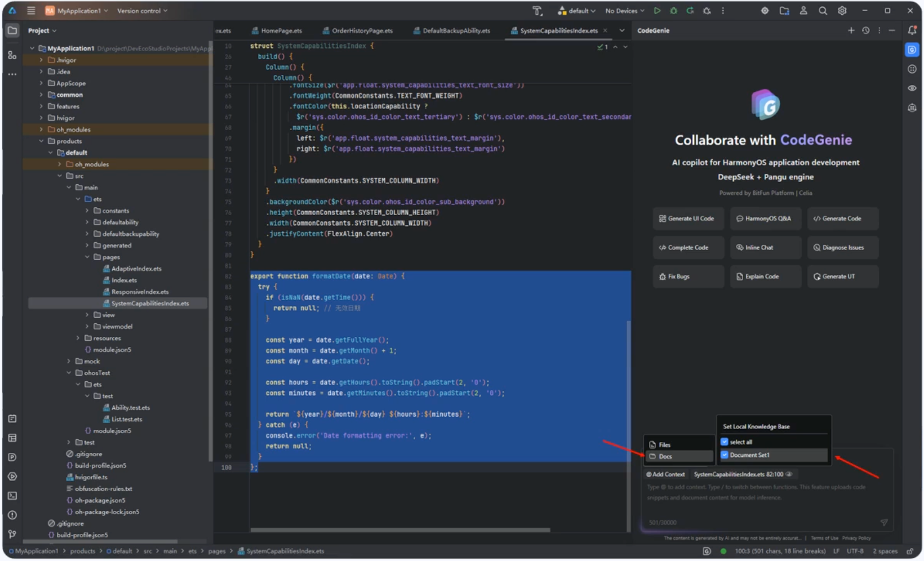
Task: Click the translate/font toolbar icon
Action: point(537,11)
